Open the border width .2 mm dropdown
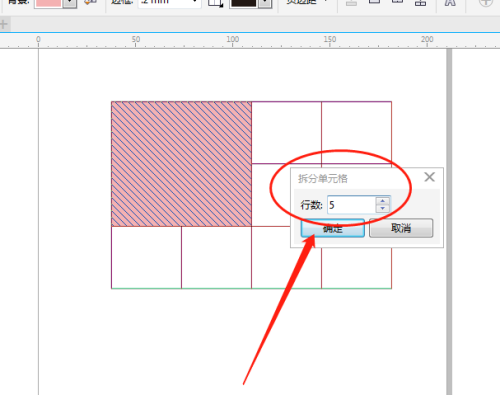The width and height of the screenshot is (500, 395). pyautogui.click(x=170, y=3)
